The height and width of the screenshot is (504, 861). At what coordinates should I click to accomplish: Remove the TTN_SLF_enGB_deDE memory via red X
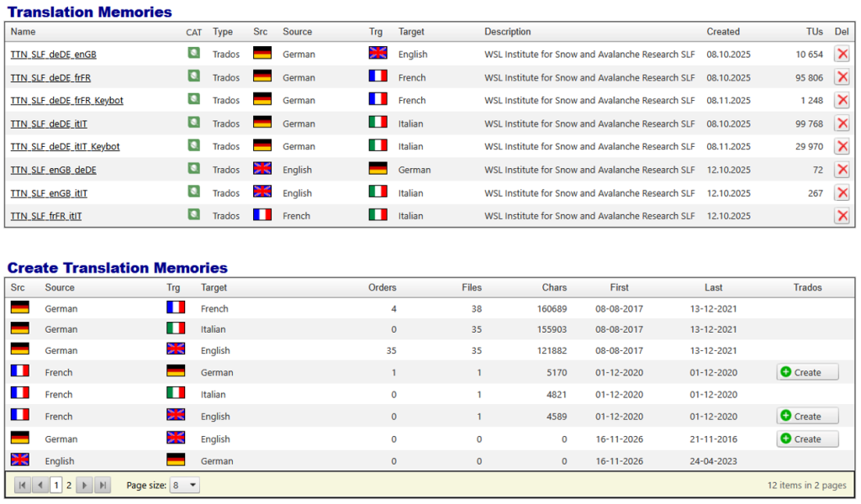[x=841, y=170]
